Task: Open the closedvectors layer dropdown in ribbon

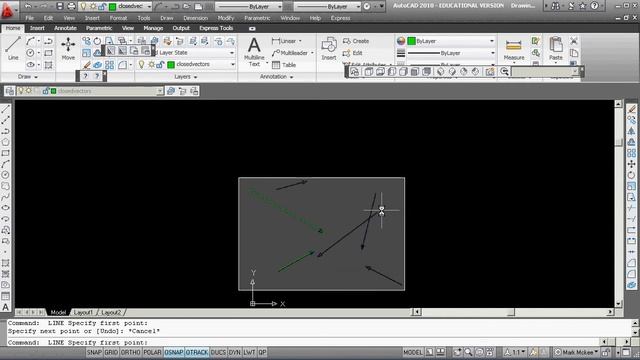Action: [233, 64]
